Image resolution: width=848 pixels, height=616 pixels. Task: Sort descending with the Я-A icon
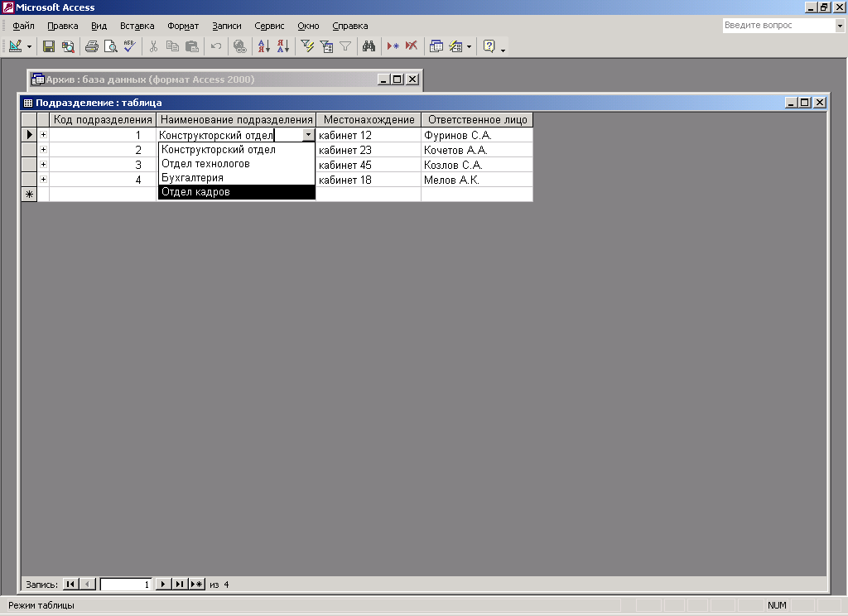283,46
